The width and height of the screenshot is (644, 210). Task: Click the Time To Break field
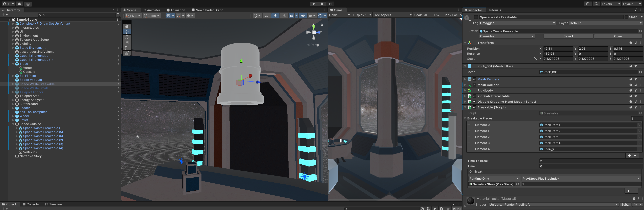click(590, 161)
